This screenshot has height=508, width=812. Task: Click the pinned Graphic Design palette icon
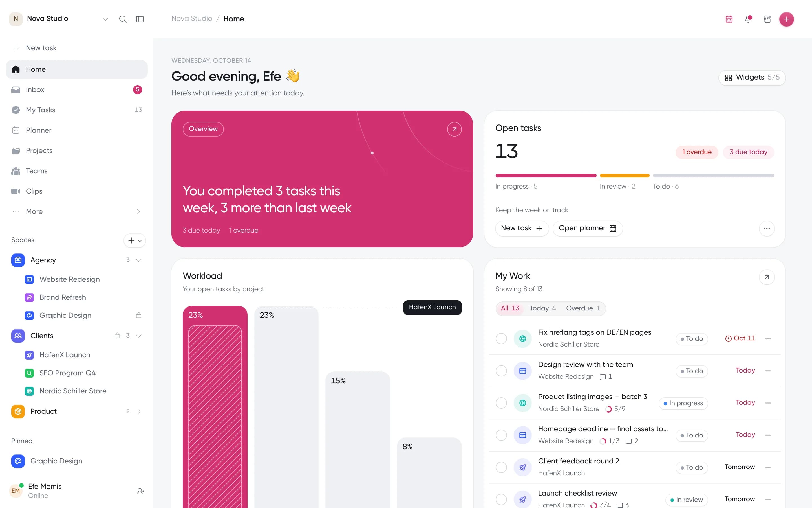point(18,461)
